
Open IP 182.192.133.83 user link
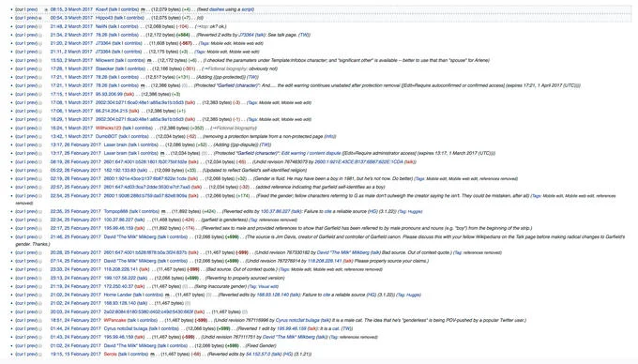pos(120,171)
